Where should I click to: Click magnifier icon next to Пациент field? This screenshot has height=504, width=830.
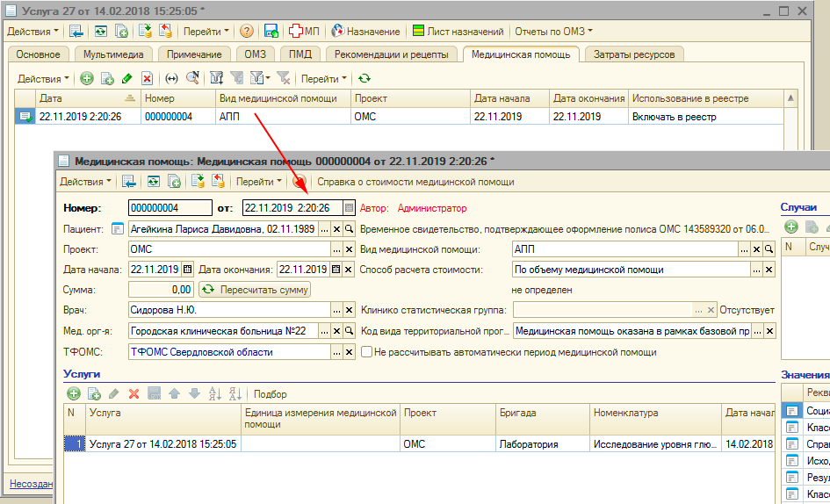click(350, 229)
